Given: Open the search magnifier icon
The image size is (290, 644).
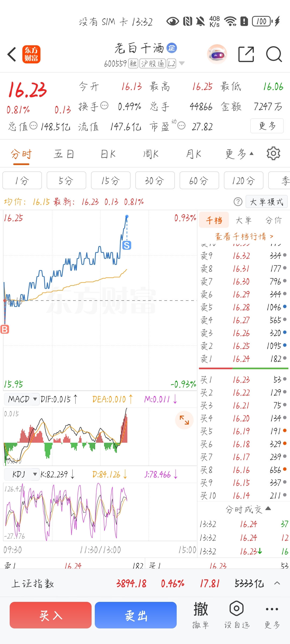Looking at the screenshot, I should tap(274, 54).
